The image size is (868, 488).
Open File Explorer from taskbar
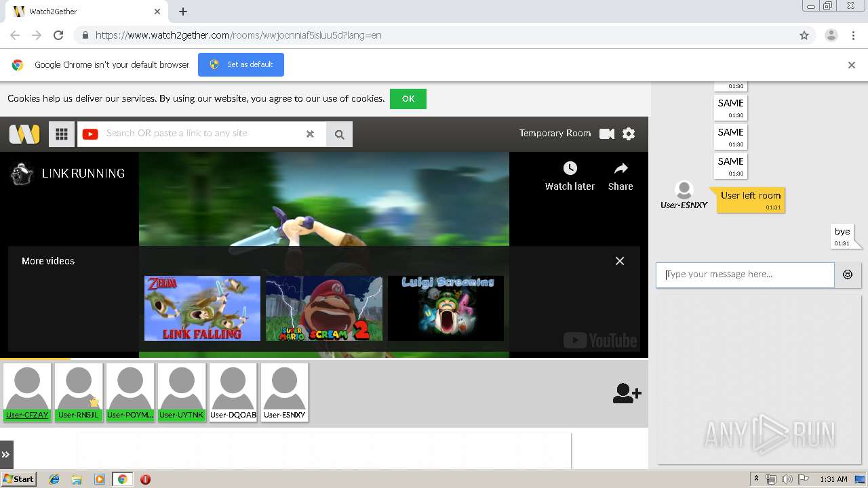(x=77, y=479)
